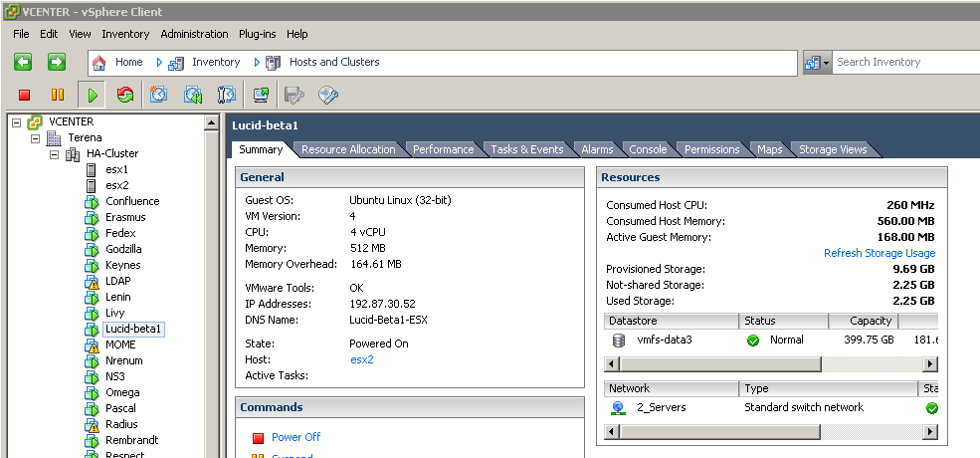The image size is (980, 458).
Task: Open the Administration menu
Action: (194, 34)
